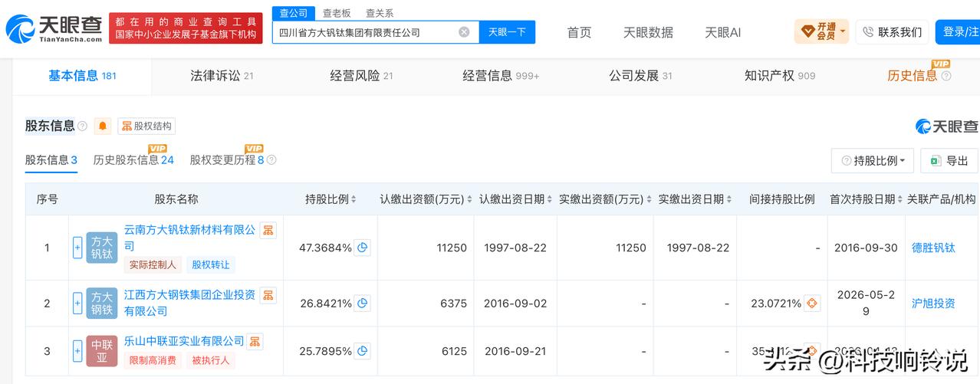Show pie chart for 26.8421% holding

(363, 304)
